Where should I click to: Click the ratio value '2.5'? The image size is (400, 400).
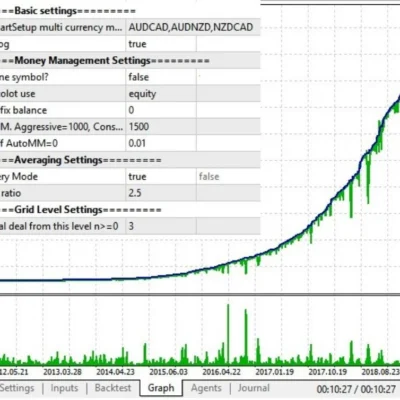tap(135, 193)
